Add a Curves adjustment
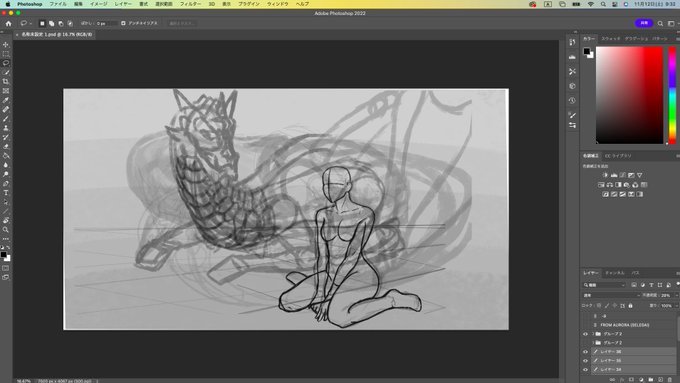Image resolution: width=680 pixels, height=383 pixels. 623,175
